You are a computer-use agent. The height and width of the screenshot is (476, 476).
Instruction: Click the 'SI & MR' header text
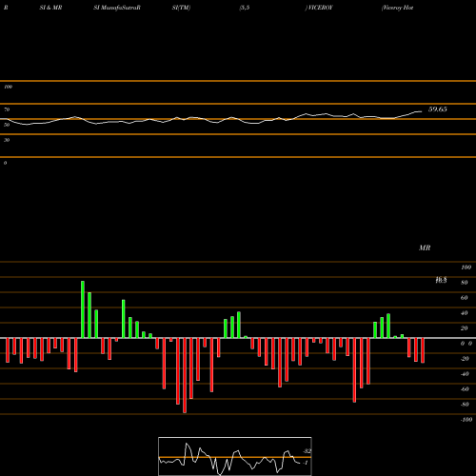50,8
